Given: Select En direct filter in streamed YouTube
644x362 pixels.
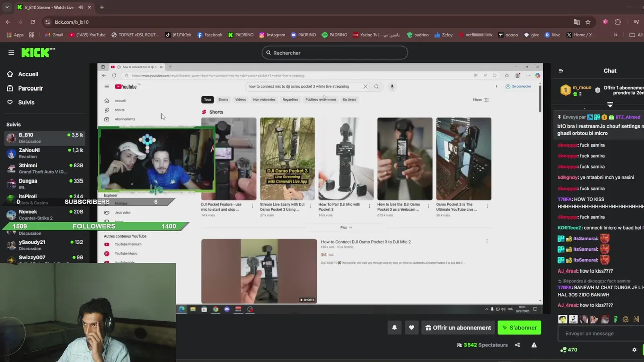Looking at the screenshot, I should [x=349, y=100].
